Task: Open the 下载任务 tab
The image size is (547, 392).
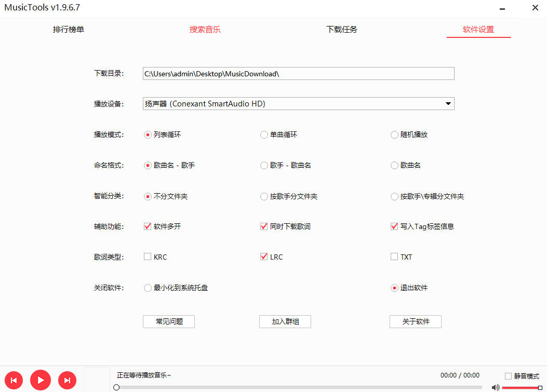Action: point(341,30)
